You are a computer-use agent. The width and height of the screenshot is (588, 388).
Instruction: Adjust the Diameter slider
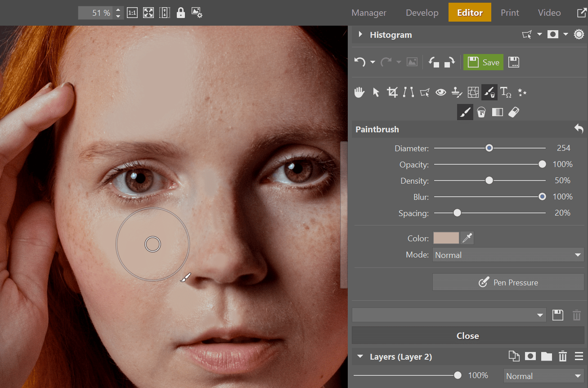489,148
